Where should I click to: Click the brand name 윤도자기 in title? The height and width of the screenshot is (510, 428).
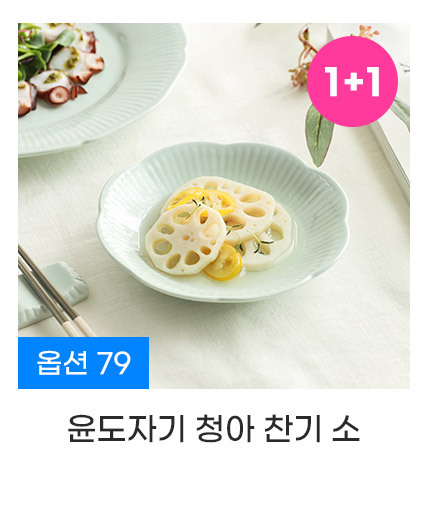pos(126,428)
